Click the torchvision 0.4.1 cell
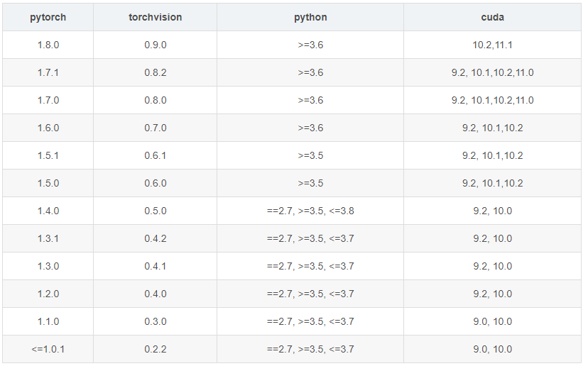 coord(155,266)
